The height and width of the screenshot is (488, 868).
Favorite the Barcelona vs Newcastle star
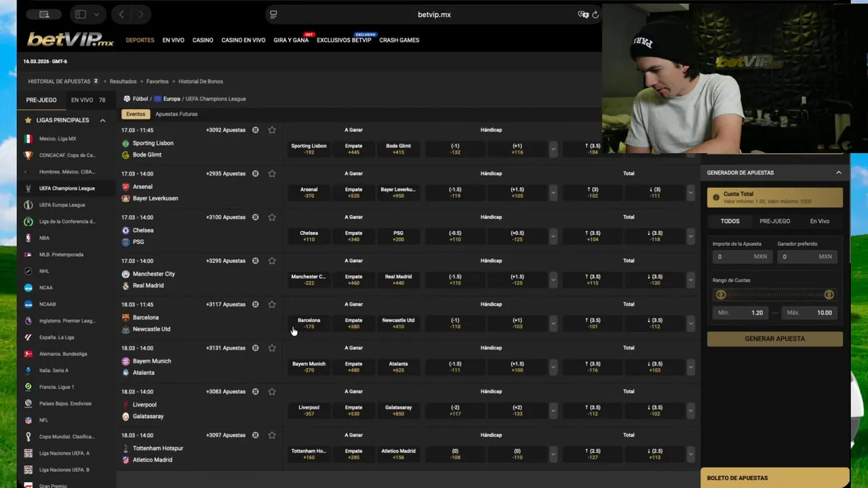tap(272, 304)
